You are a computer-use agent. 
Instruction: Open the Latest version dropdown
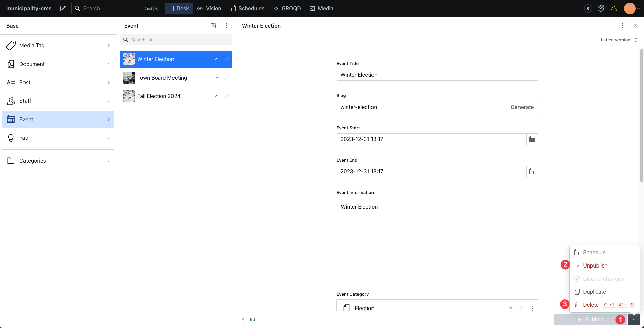[618, 40]
